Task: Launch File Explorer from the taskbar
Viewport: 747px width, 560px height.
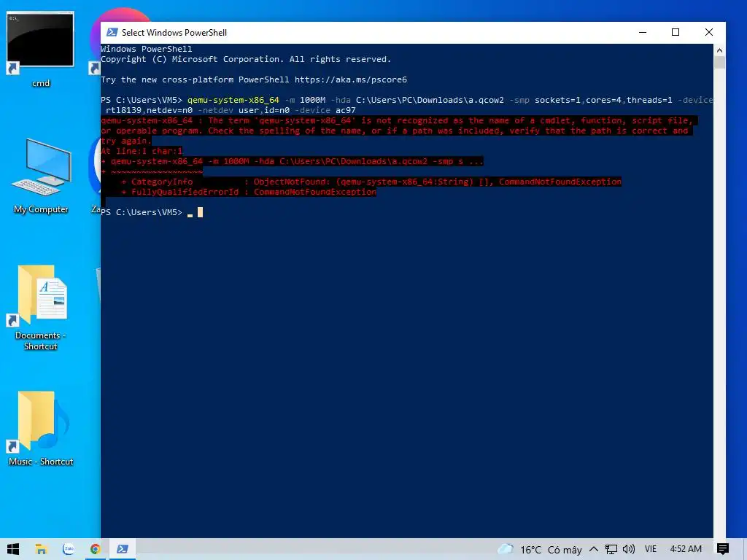Action: (x=41, y=549)
